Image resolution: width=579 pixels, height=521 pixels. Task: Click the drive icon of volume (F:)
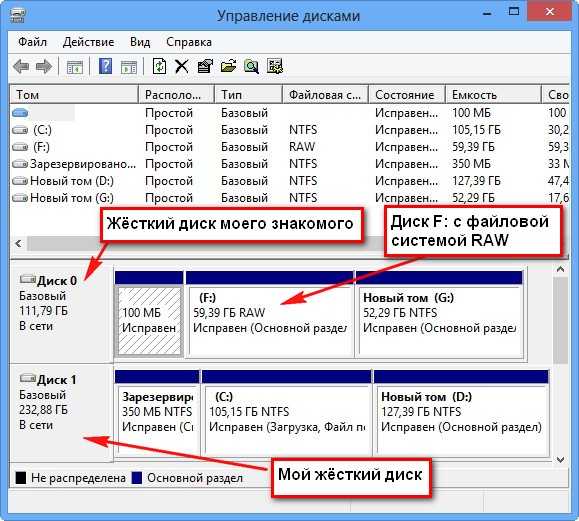click(20, 147)
